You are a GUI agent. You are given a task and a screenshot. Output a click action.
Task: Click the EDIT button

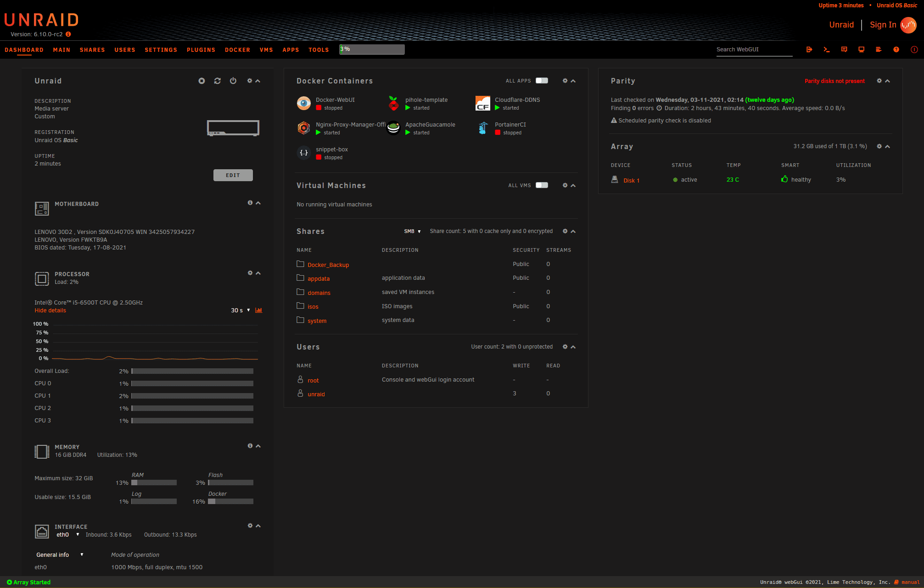[233, 175]
